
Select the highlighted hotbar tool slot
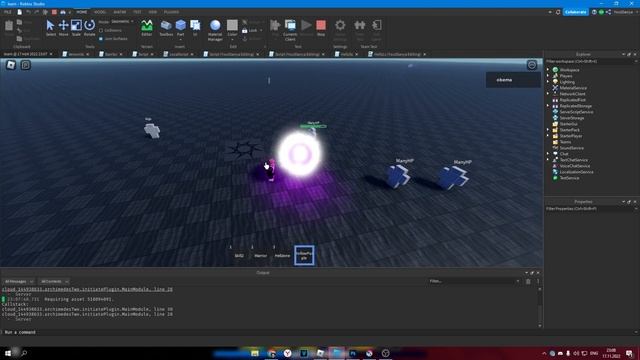[304, 255]
